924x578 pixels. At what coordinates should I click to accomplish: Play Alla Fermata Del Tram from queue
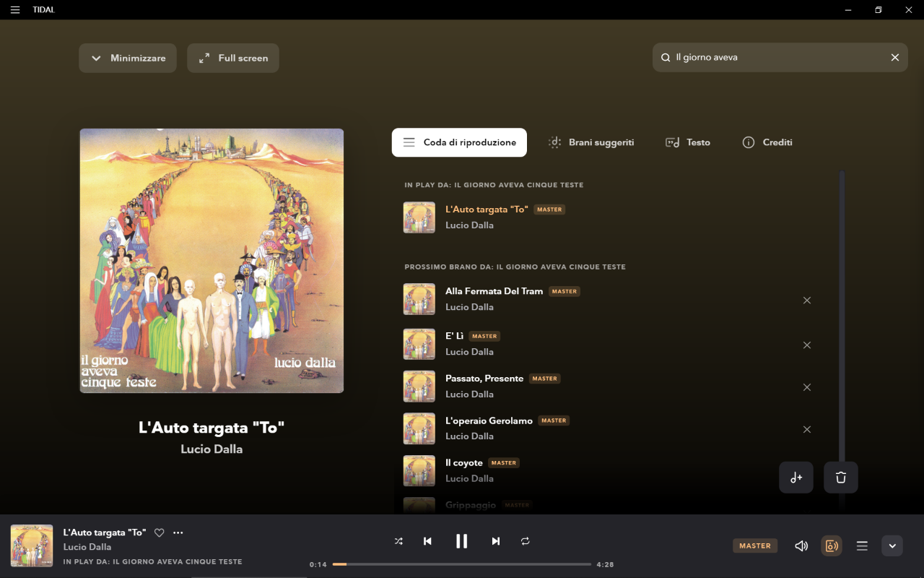(494, 291)
